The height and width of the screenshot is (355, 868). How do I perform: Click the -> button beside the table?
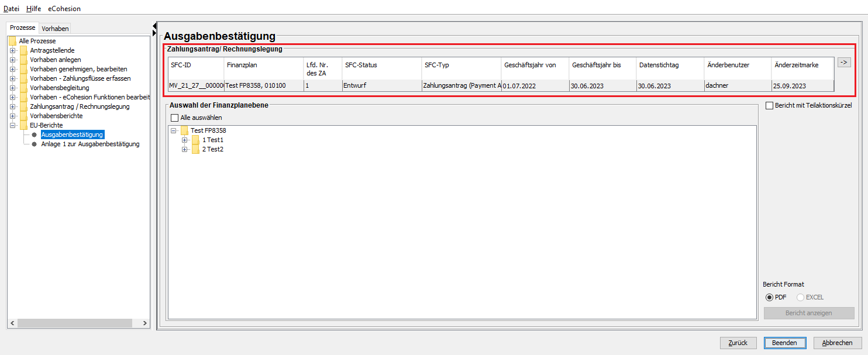844,62
